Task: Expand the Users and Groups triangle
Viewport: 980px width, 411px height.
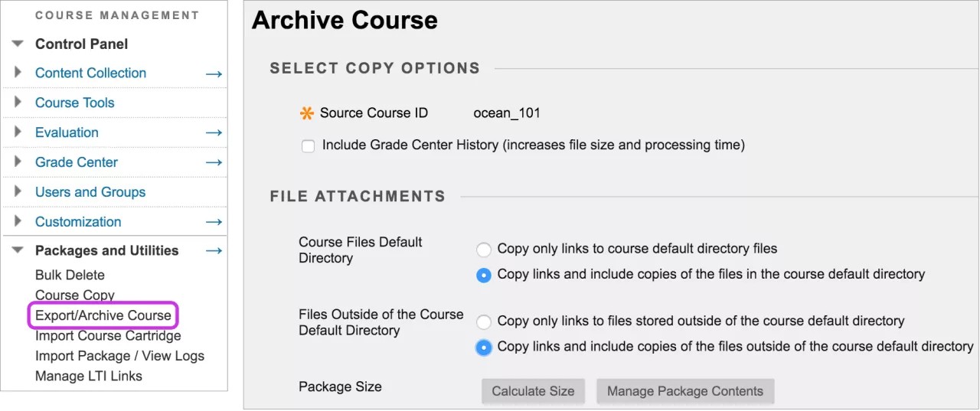Action: (18, 191)
